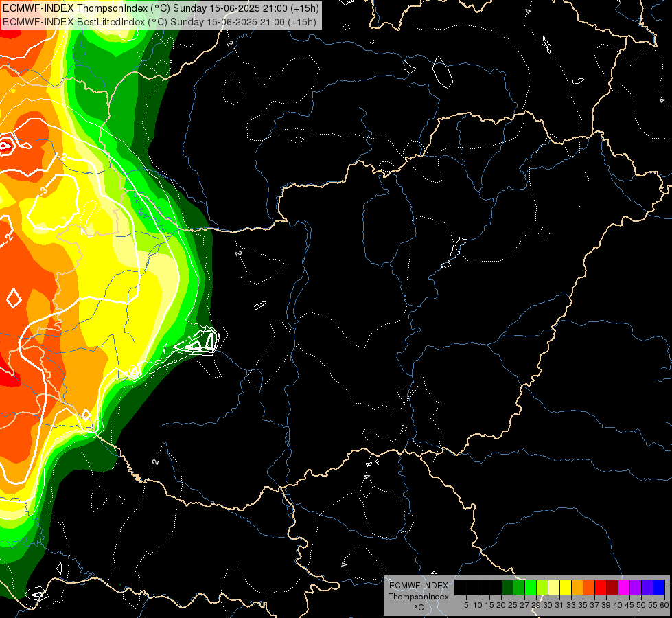Click the legend tick label 33

(x=571, y=605)
